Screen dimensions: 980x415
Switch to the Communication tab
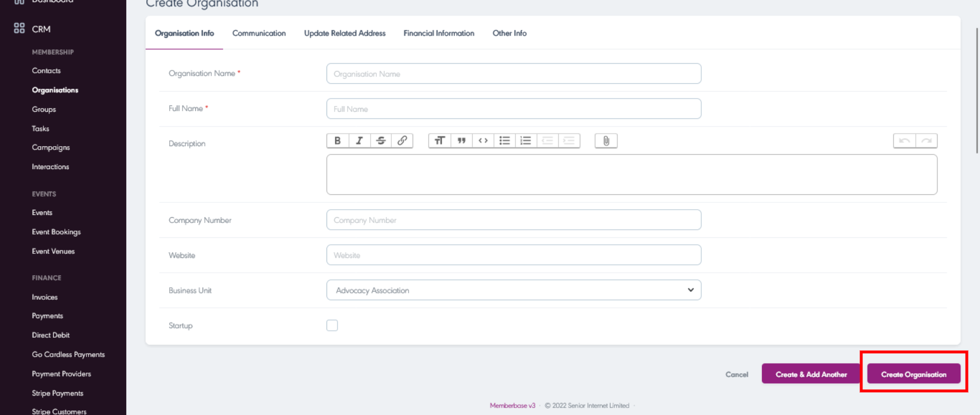click(x=259, y=33)
